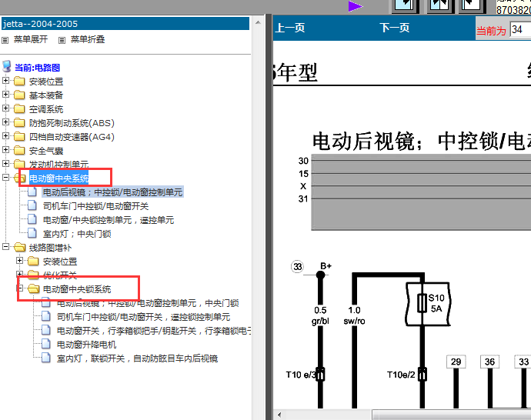Expand the 发动机控制单元 tree node

tap(5, 164)
